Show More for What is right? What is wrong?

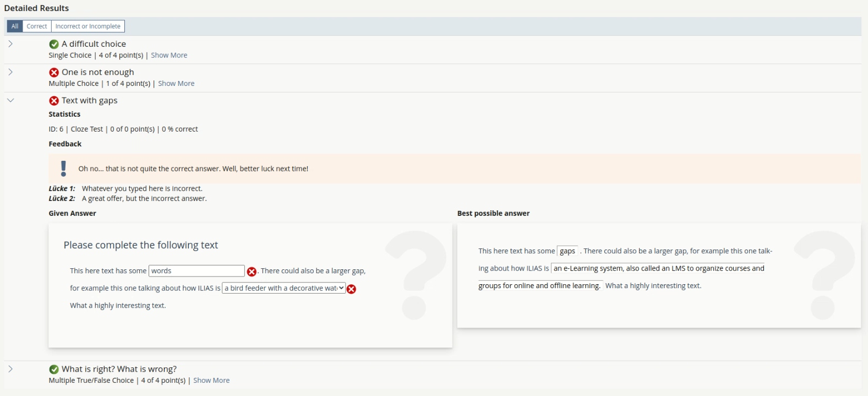[x=211, y=381]
